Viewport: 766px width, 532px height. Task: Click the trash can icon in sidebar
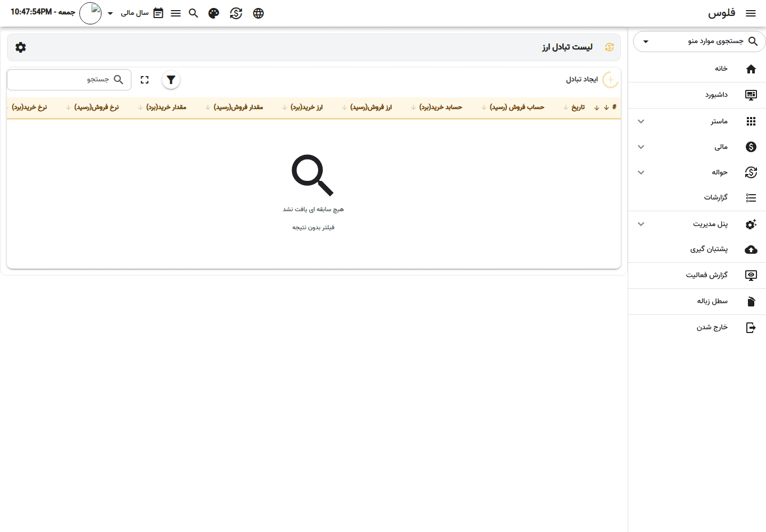pos(751,302)
